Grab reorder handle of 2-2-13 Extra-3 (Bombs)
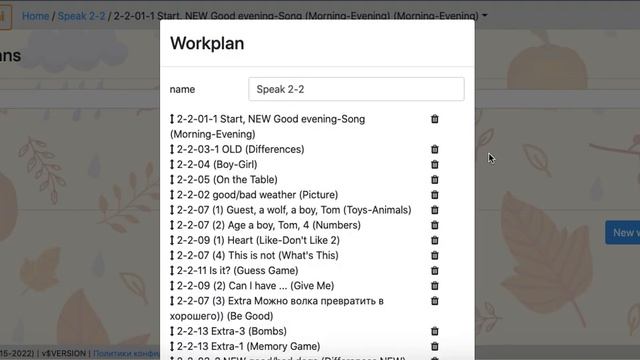640x360 pixels. click(172, 331)
